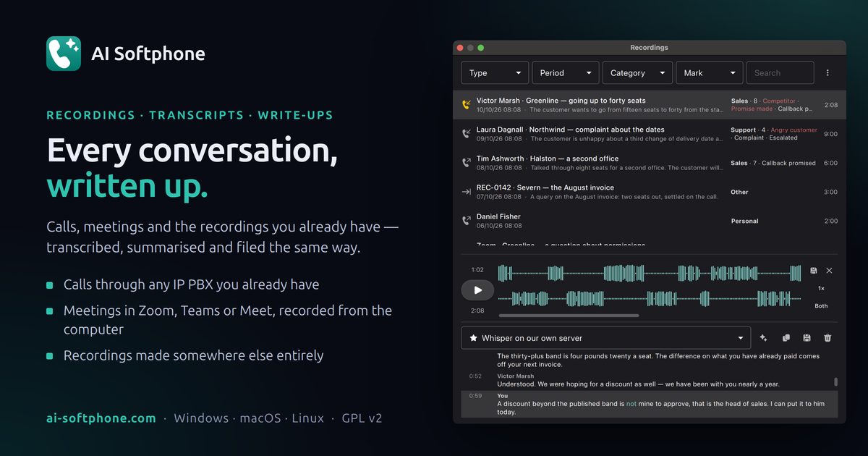Open the Whisper on our own server dropdown
868x456 pixels.
click(606, 338)
